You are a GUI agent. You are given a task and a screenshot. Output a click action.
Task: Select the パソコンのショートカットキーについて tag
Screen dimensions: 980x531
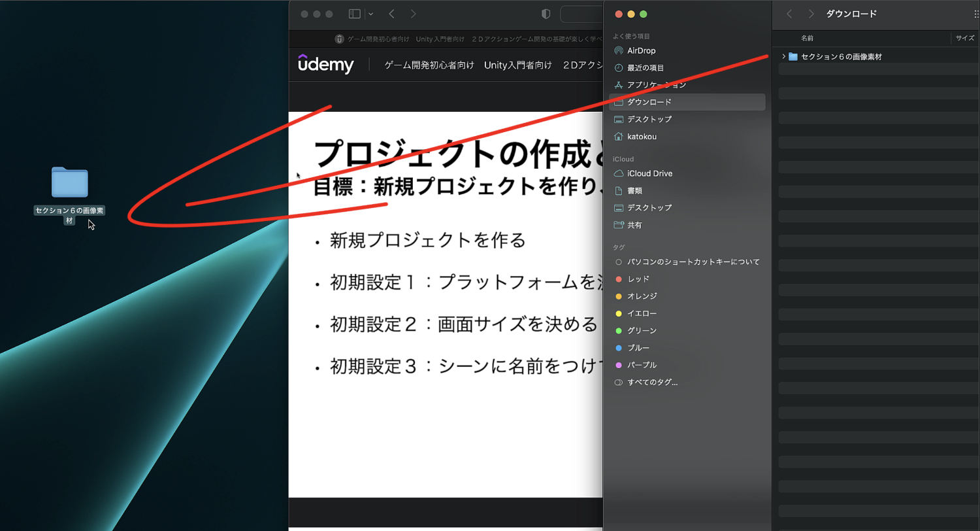tap(687, 262)
